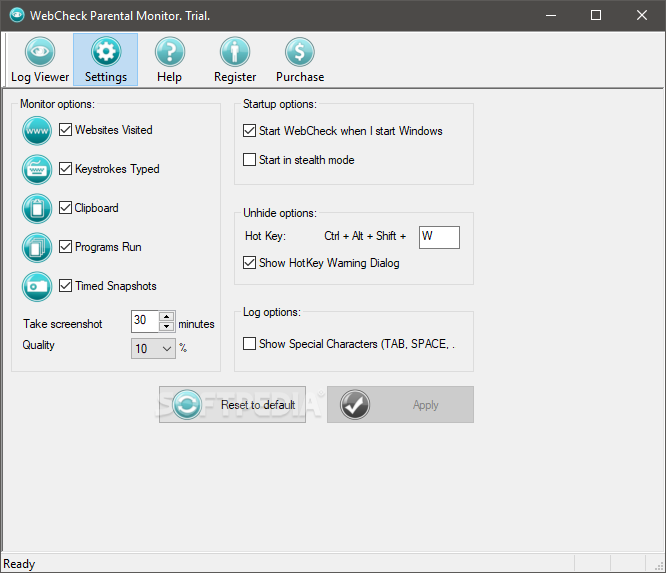Click the www Websites Visited icon
This screenshot has height=573, width=666.
[37, 131]
